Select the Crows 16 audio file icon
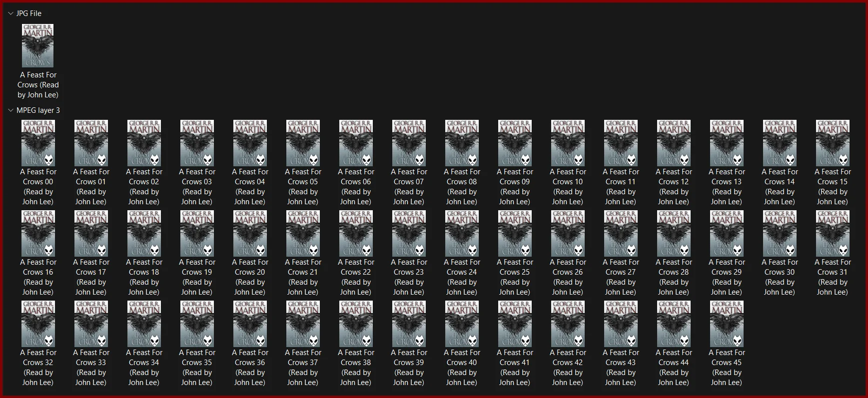The width and height of the screenshot is (868, 398). click(x=38, y=233)
